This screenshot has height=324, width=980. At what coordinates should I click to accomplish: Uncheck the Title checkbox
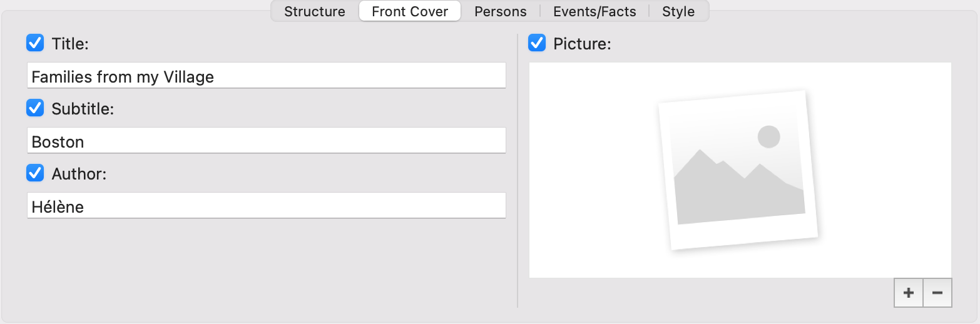point(35,43)
